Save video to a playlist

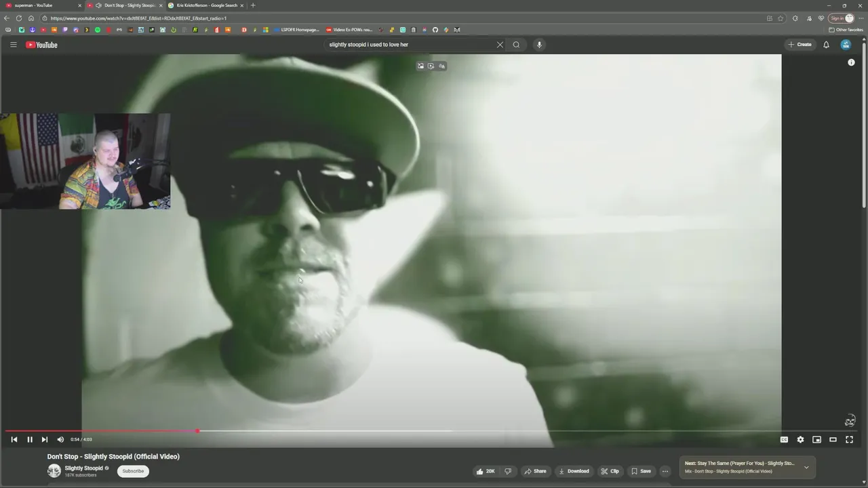click(641, 471)
